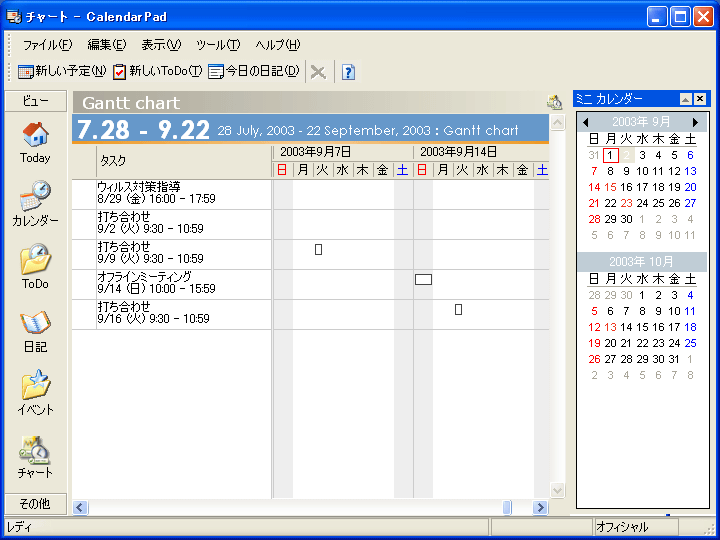Click the 2003年 9月 month header
Image resolution: width=720 pixels, height=540 pixels.
click(x=641, y=122)
